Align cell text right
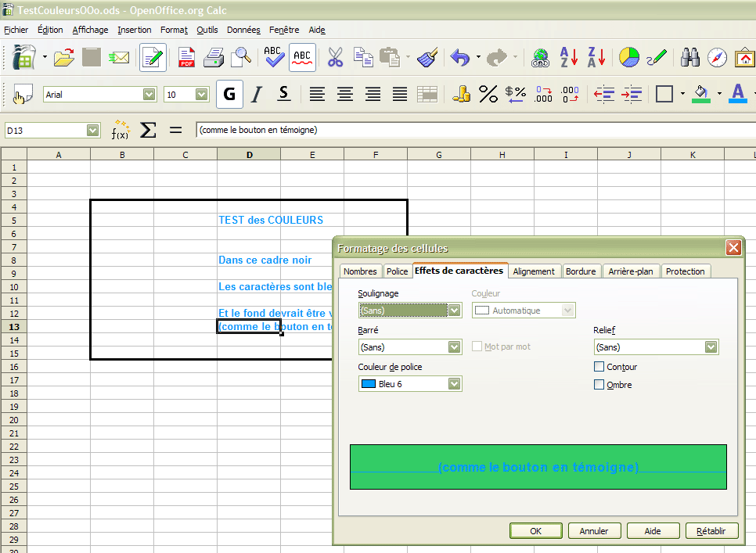756x553 pixels. (373, 94)
